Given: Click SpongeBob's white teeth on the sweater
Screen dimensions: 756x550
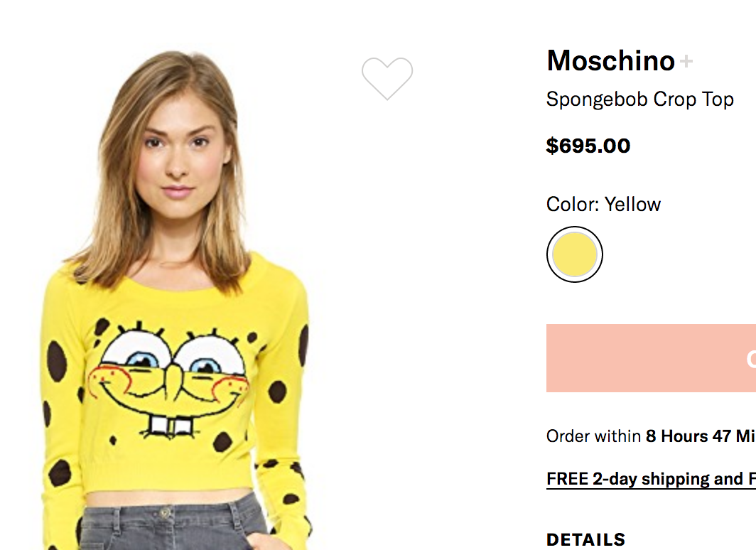Looking at the screenshot, I should click(x=170, y=426).
